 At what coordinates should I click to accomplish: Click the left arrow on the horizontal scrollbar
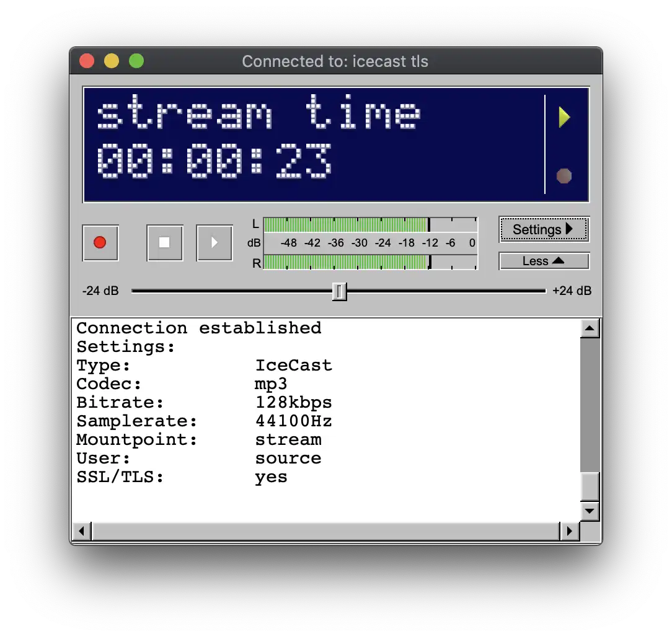pyautogui.click(x=81, y=531)
